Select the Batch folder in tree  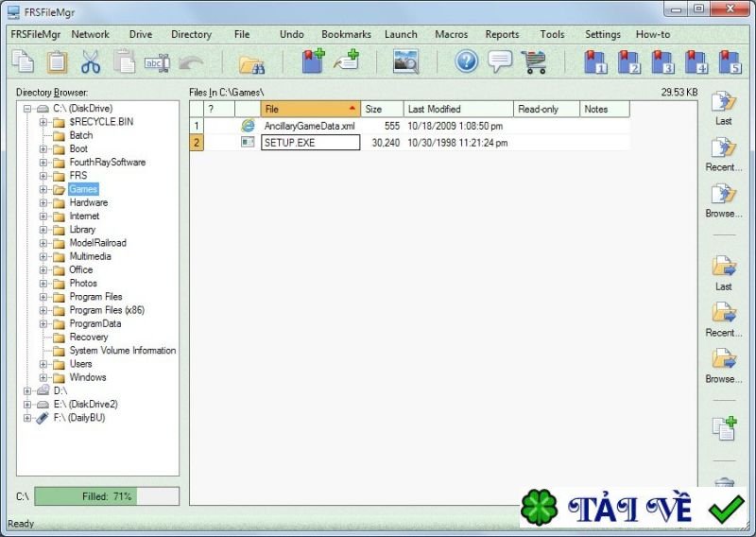coord(80,135)
